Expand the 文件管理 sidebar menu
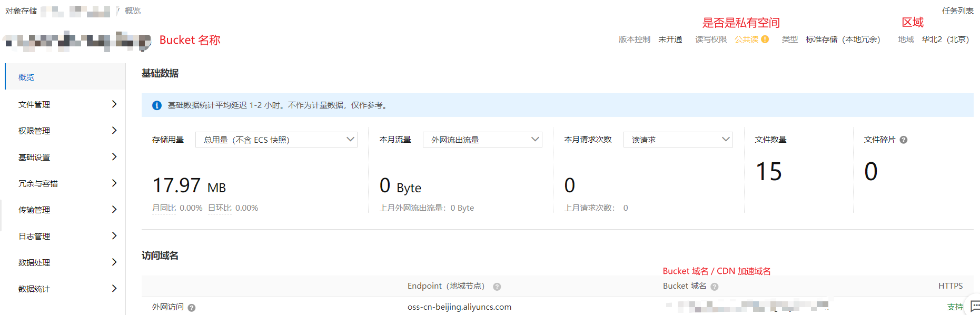Image resolution: width=980 pixels, height=315 pixels. coord(66,104)
